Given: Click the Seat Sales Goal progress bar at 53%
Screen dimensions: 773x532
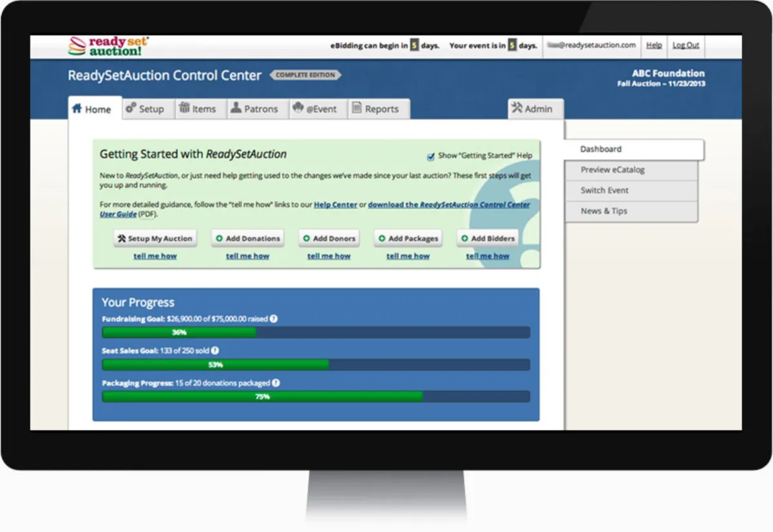Looking at the screenshot, I should coord(316,365).
